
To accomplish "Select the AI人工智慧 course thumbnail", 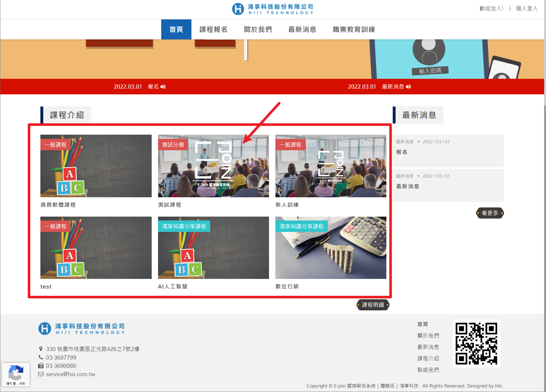I will pyautogui.click(x=213, y=248).
